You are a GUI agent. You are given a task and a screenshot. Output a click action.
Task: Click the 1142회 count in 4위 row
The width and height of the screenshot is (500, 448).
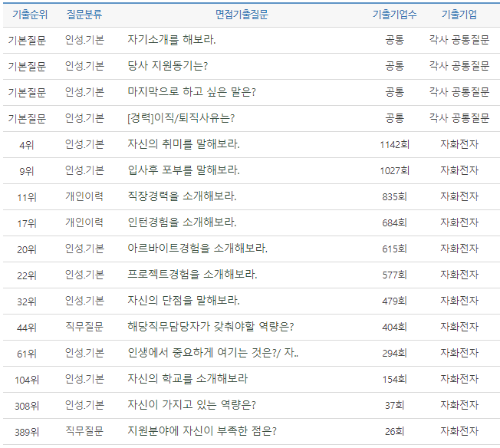394,144
